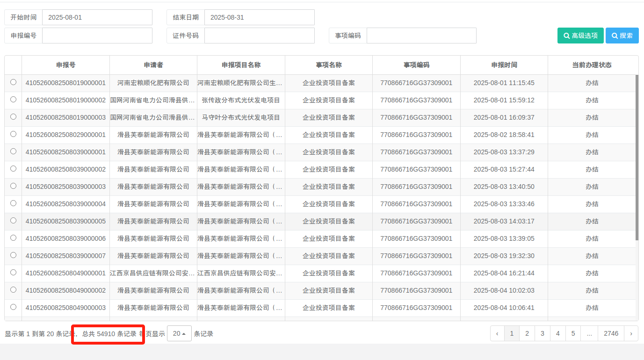Viewport: 644px width, 360px height.
Task: Open the 20 records-per-page dropdown
Action: [x=179, y=333]
